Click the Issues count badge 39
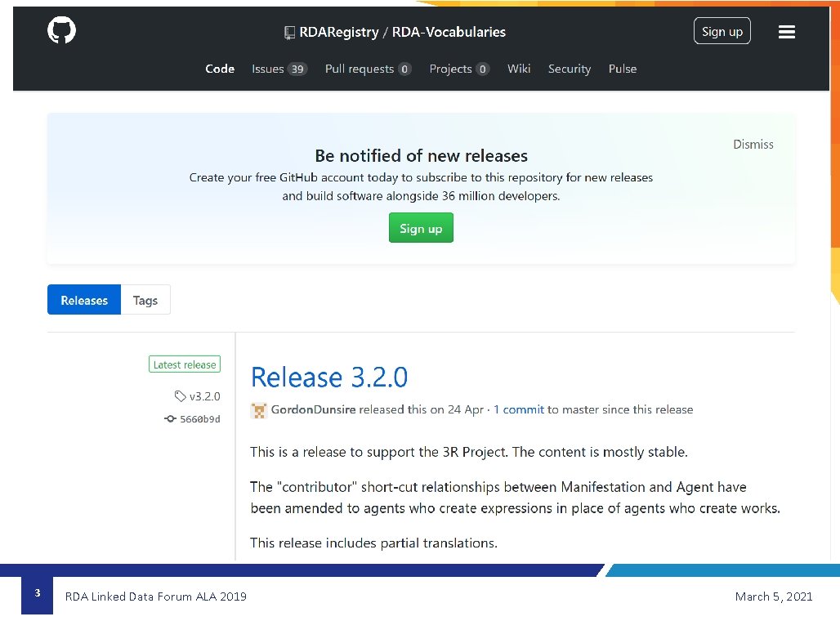Image resolution: width=840 pixels, height=630 pixels. (x=297, y=69)
